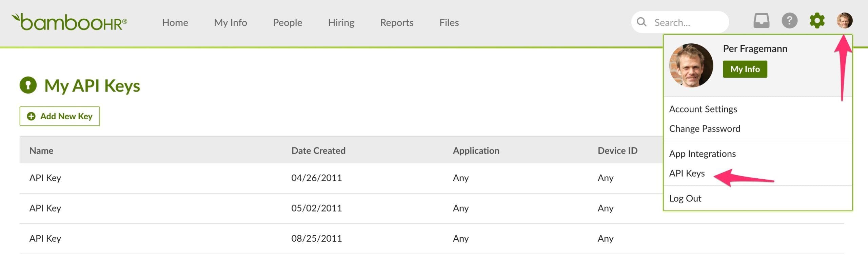Click into the Search field
The height and width of the screenshot is (260, 868).
[x=680, y=22]
